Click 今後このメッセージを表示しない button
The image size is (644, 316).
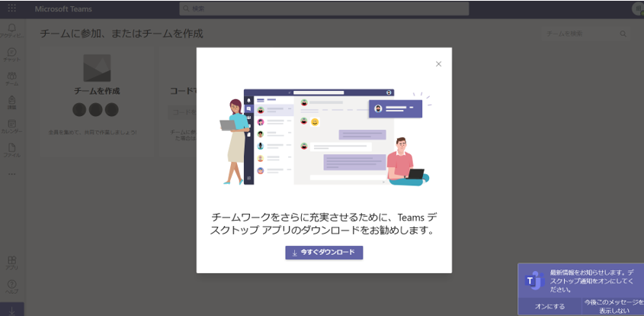tap(613, 307)
